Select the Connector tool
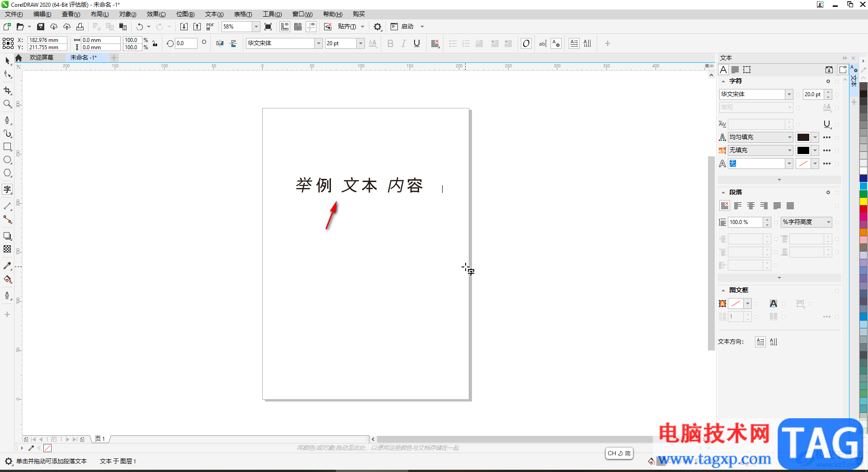The image size is (868, 472). (7, 220)
